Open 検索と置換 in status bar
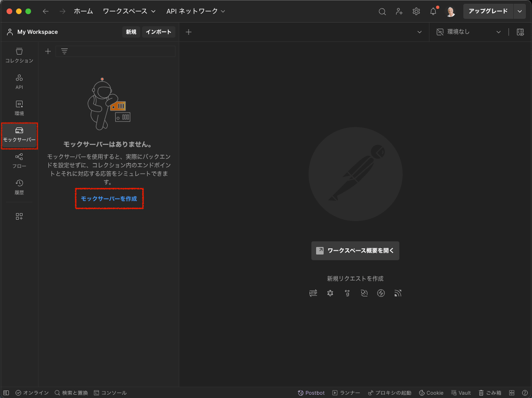Viewport: 532px width, 398px height. coord(71,393)
